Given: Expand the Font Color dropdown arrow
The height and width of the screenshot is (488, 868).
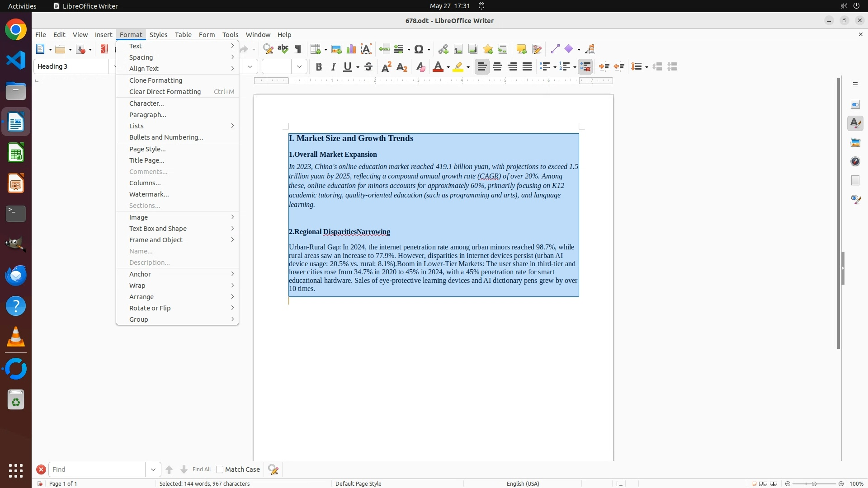Looking at the screenshot, I should [448, 67].
